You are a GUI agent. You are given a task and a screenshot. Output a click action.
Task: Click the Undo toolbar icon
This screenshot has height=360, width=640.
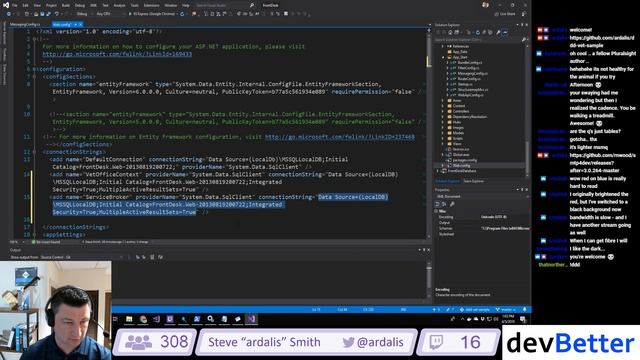click(57, 14)
